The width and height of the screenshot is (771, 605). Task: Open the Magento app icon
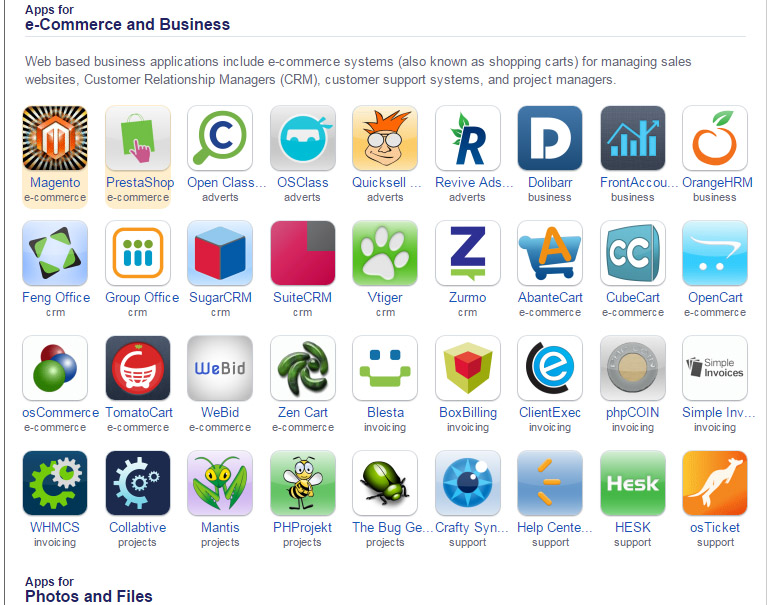(x=55, y=138)
